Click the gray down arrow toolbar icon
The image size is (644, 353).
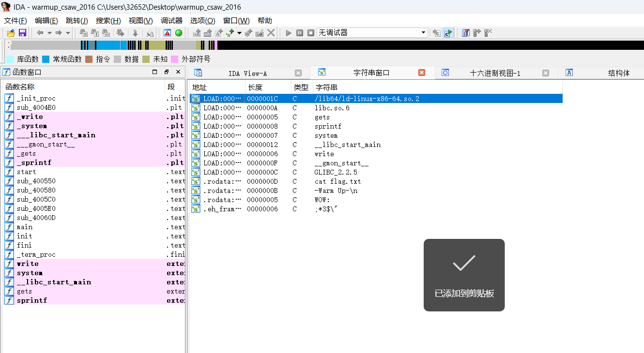point(135,33)
